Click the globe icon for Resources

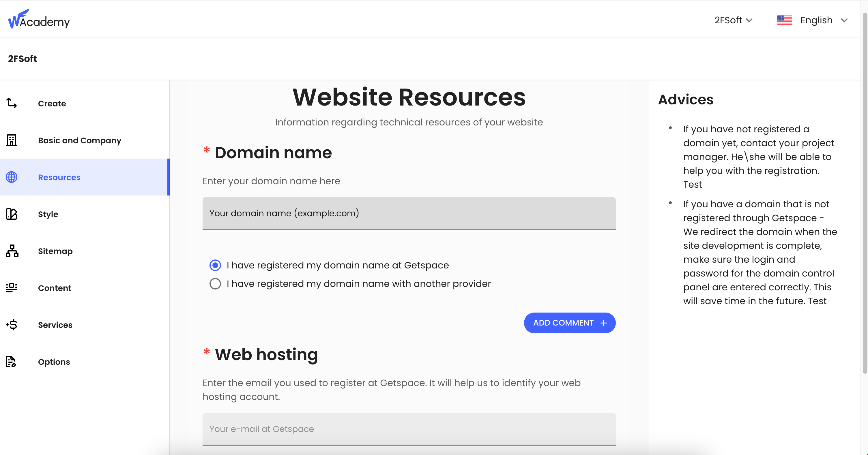pyautogui.click(x=12, y=177)
